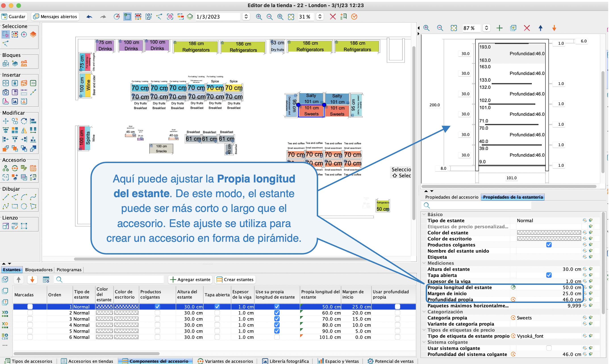Click the redo arrow in top toolbar
The height and width of the screenshot is (364, 609).
point(103,17)
